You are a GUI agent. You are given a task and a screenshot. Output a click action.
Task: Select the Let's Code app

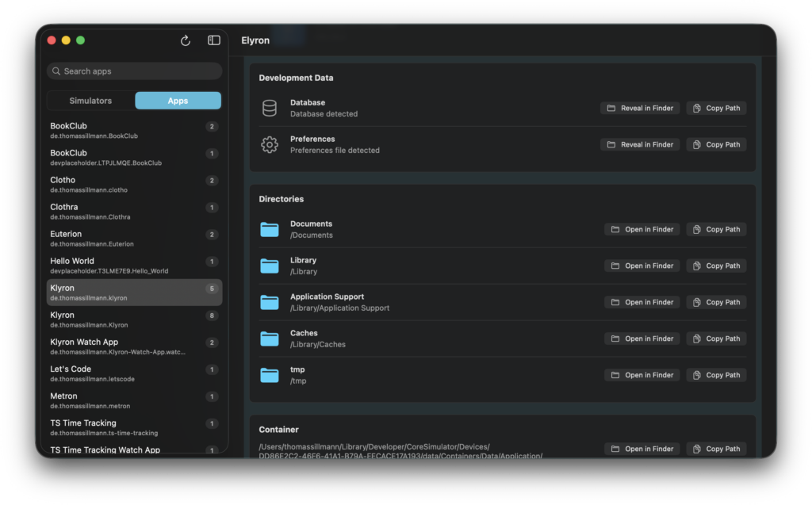(x=134, y=373)
